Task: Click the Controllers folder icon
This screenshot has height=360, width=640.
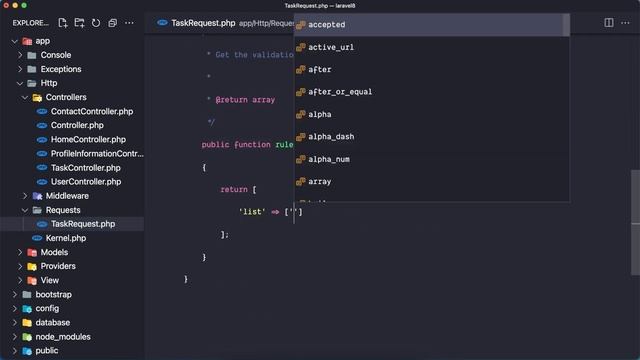Action: [x=37, y=98]
